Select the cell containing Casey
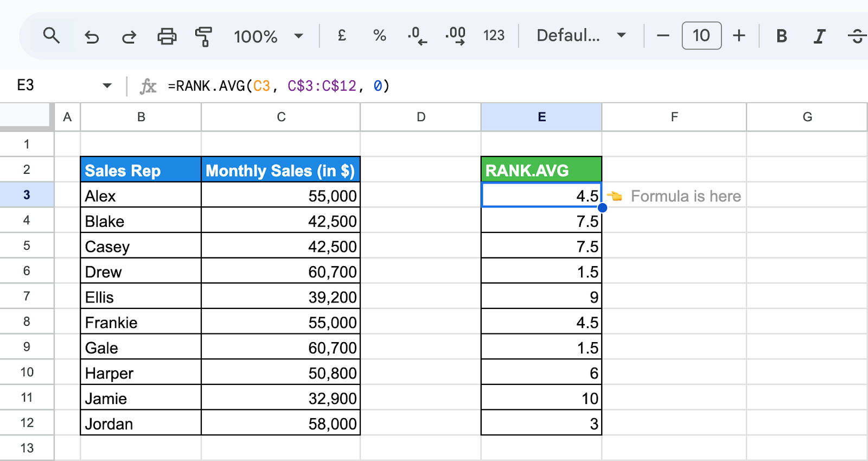 (x=141, y=245)
